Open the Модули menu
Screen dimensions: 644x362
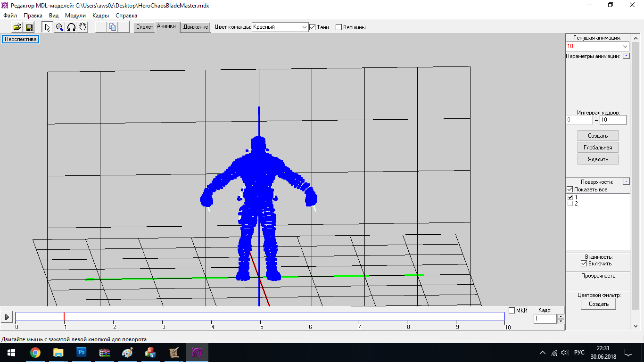[75, 16]
